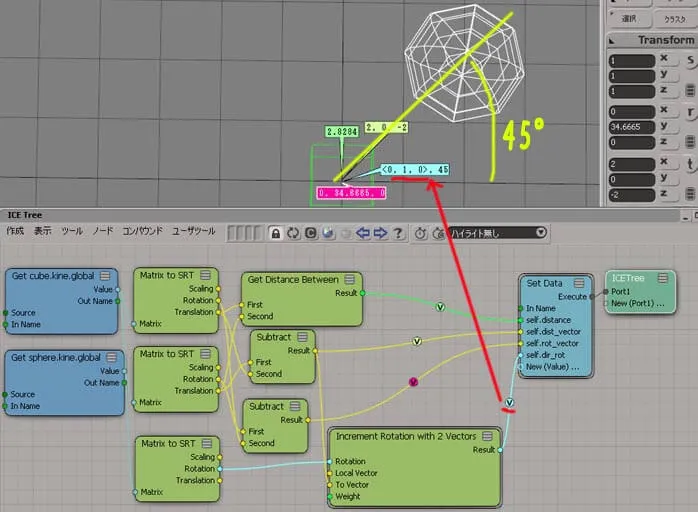Click the blue right arrow navigation icon
Image resolution: width=698 pixels, height=512 pixels.
(x=380, y=233)
